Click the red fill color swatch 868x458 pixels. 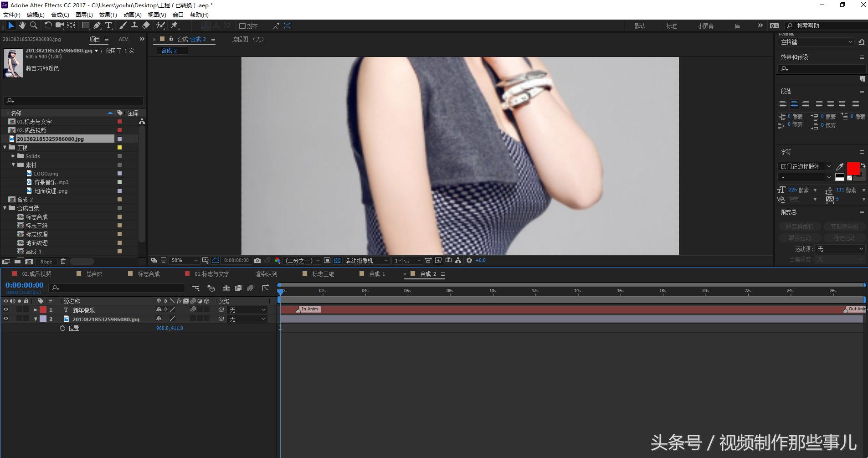coord(853,168)
